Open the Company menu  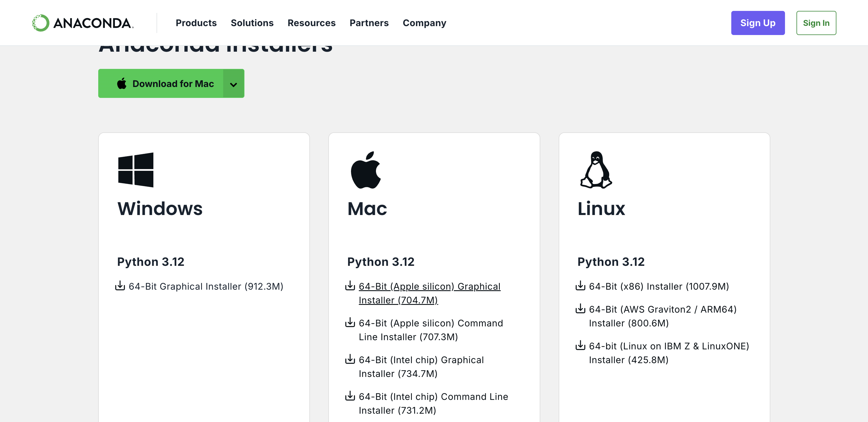pos(424,23)
